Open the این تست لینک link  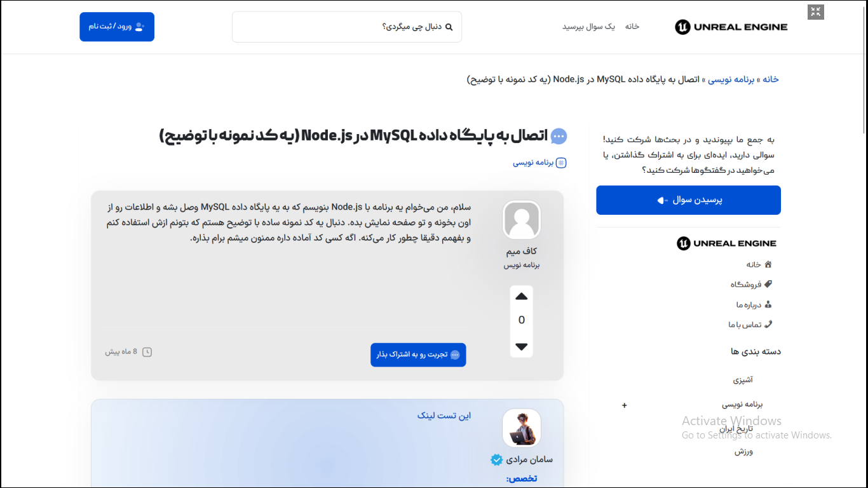(x=444, y=416)
